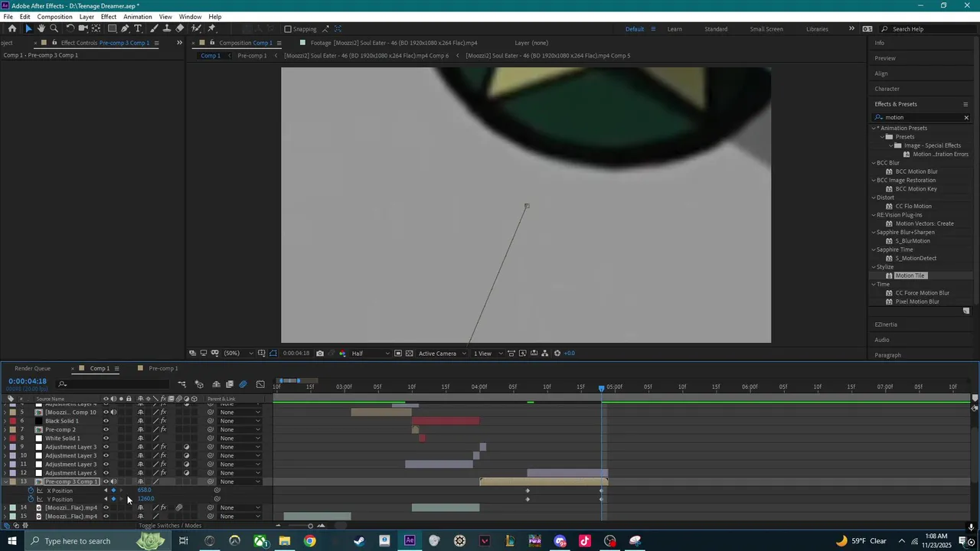The width and height of the screenshot is (980, 551).
Task: Collapse the Stylize effects category
Action: (x=874, y=267)
